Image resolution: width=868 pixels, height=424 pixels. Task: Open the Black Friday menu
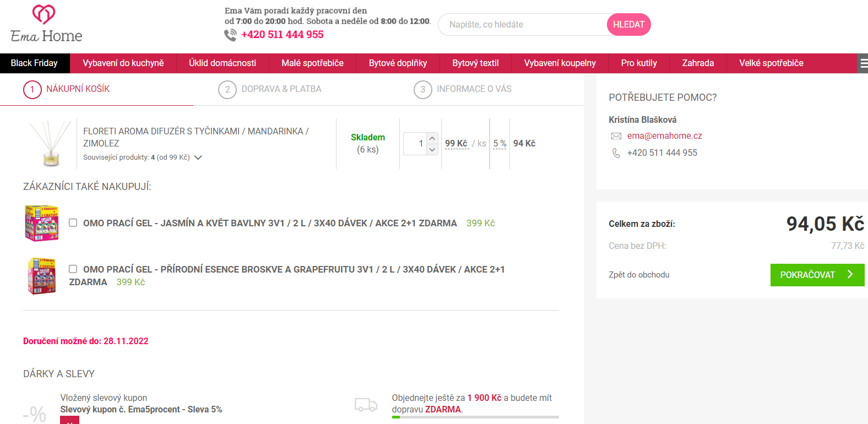click(34, 63)
